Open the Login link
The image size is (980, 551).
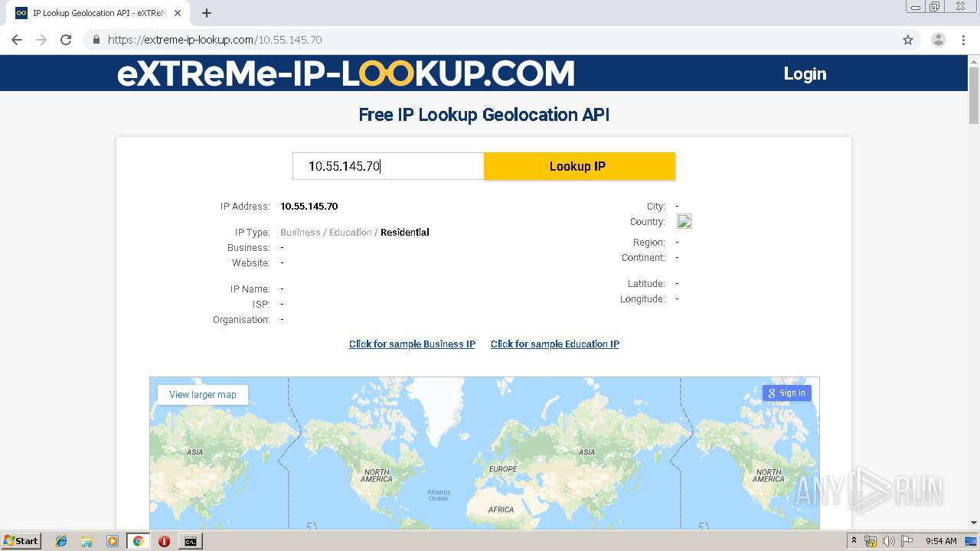[805, 73]
